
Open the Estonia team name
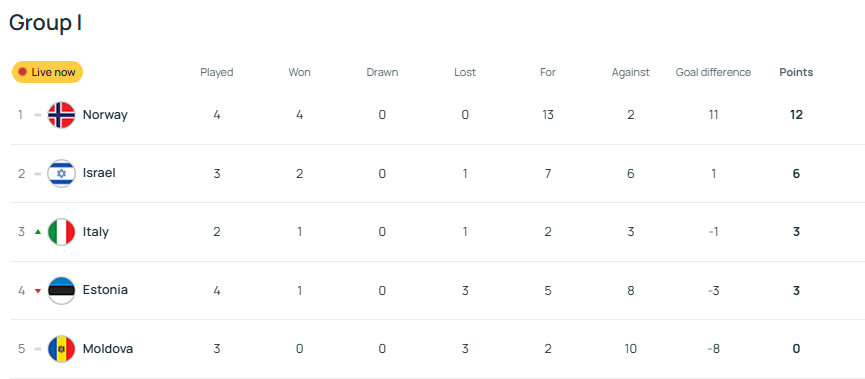105,290
